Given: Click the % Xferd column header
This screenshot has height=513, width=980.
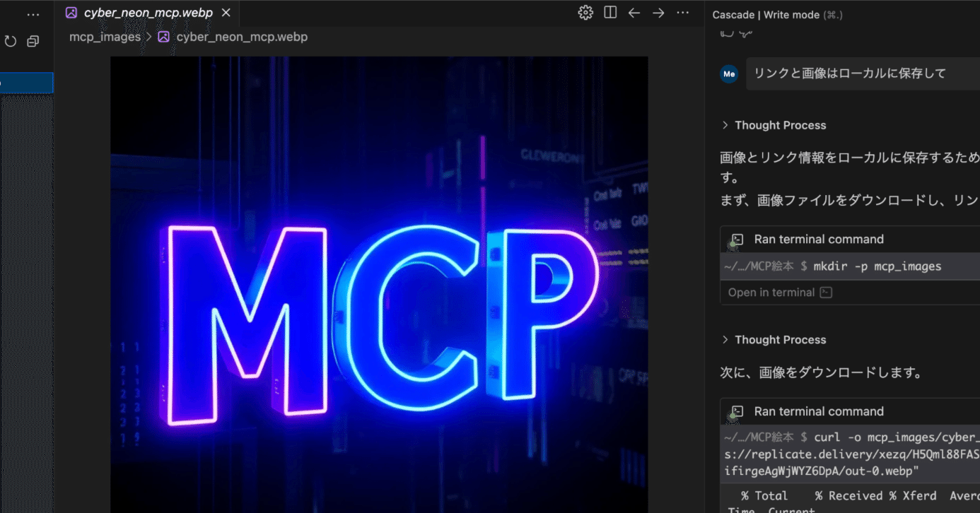Looking at the screenshot, I should (912, 496).
